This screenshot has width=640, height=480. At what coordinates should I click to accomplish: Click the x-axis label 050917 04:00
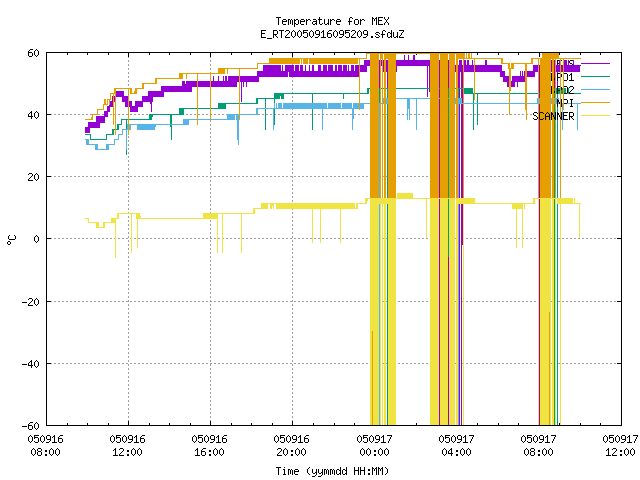pos(456,446)
